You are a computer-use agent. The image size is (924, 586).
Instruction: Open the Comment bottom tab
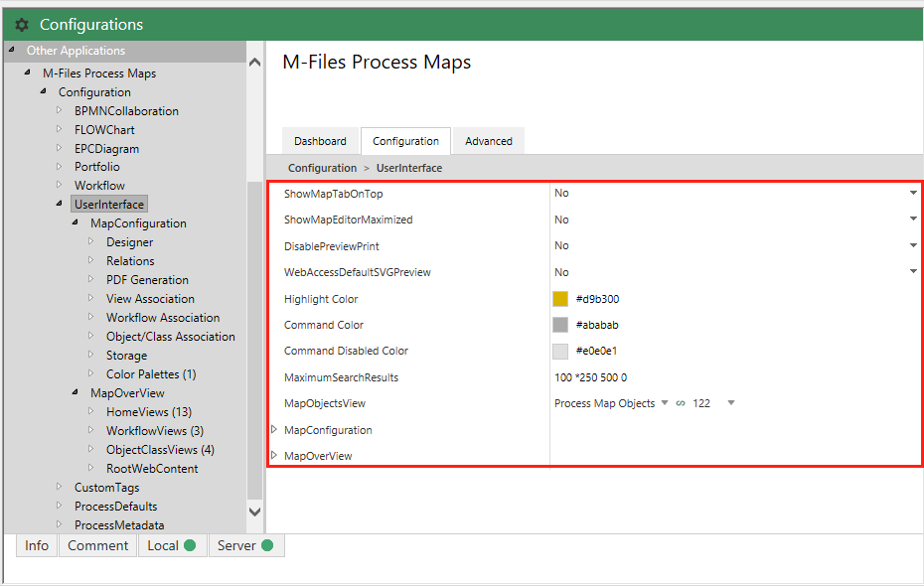point(97,545)
